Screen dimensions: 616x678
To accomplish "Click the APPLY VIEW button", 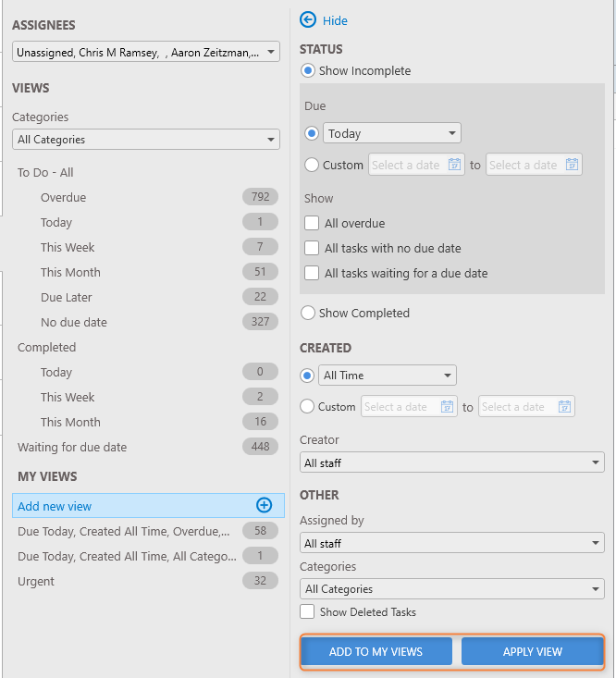I will click(532, 651).
